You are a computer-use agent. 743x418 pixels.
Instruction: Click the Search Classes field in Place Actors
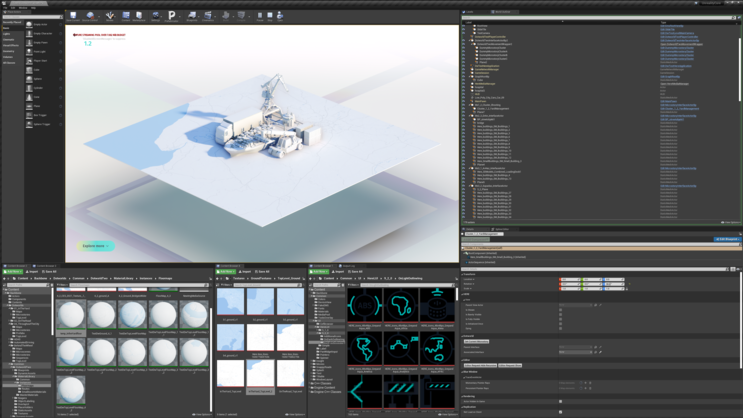[30, 17]
